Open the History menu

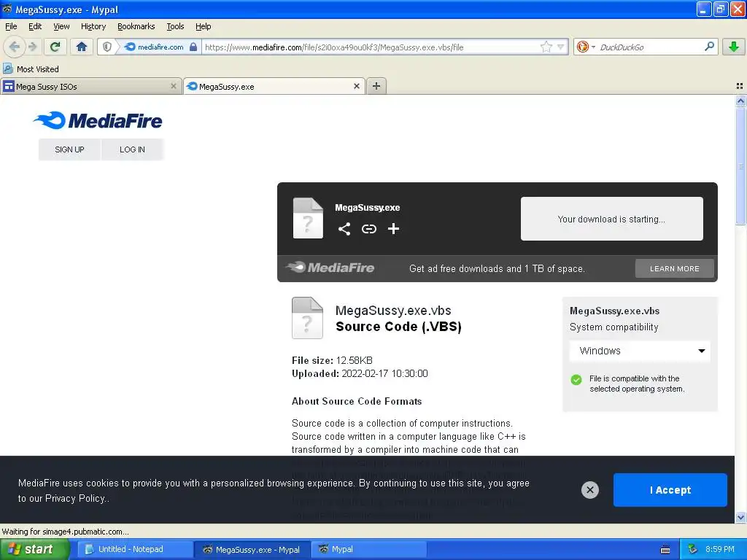click(x=93, y=26)
